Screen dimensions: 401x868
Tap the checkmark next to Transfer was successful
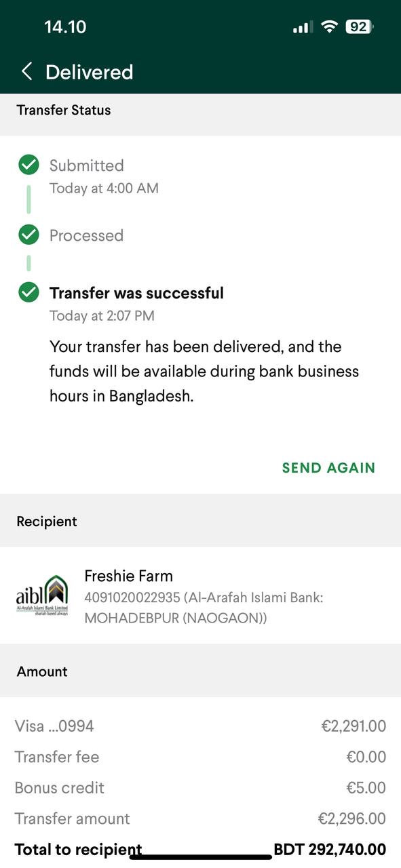point(28,292)
